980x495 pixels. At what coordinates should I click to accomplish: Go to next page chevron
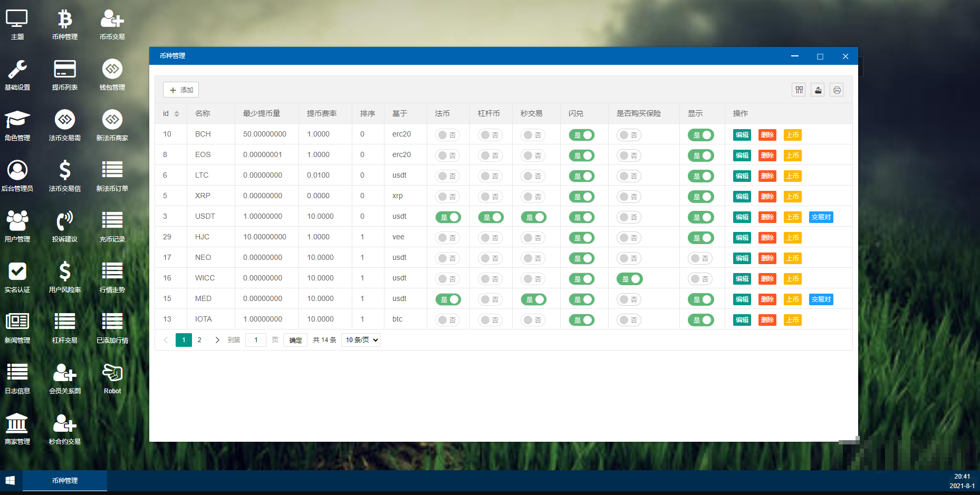[x=217, y=340]
